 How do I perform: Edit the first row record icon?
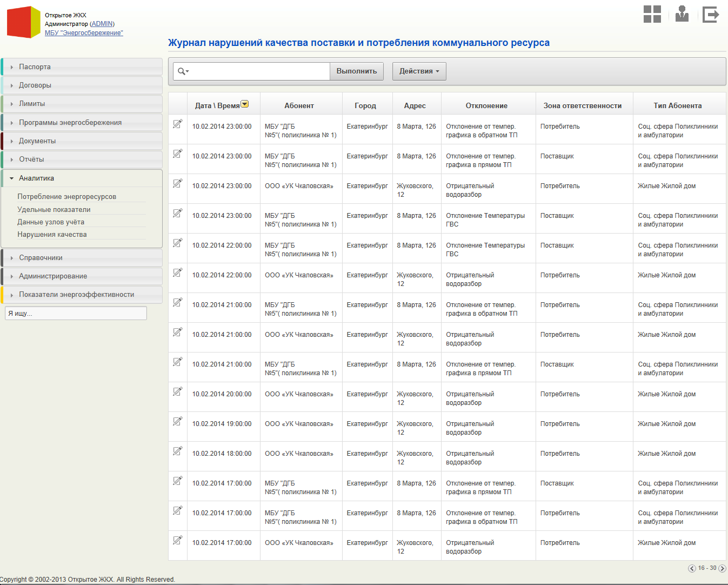click(177, 124)
